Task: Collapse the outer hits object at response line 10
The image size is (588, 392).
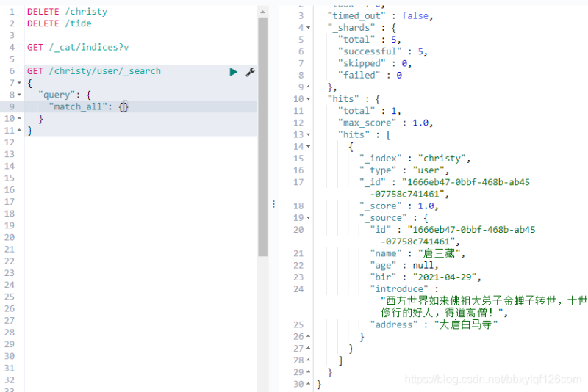Action: [x=308, y=99]
